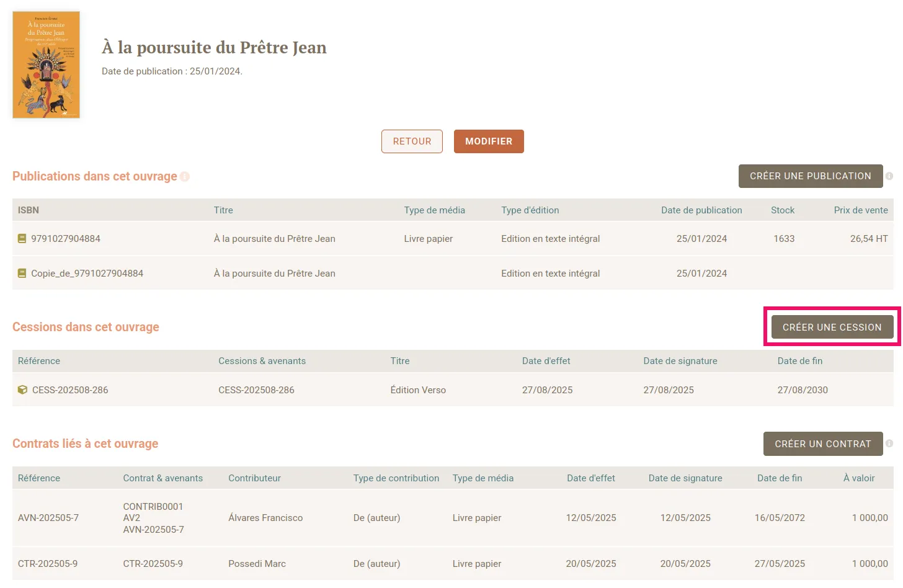Open the Édition Verso cession row
Screen dimensions: 903x588
[418, 390]
